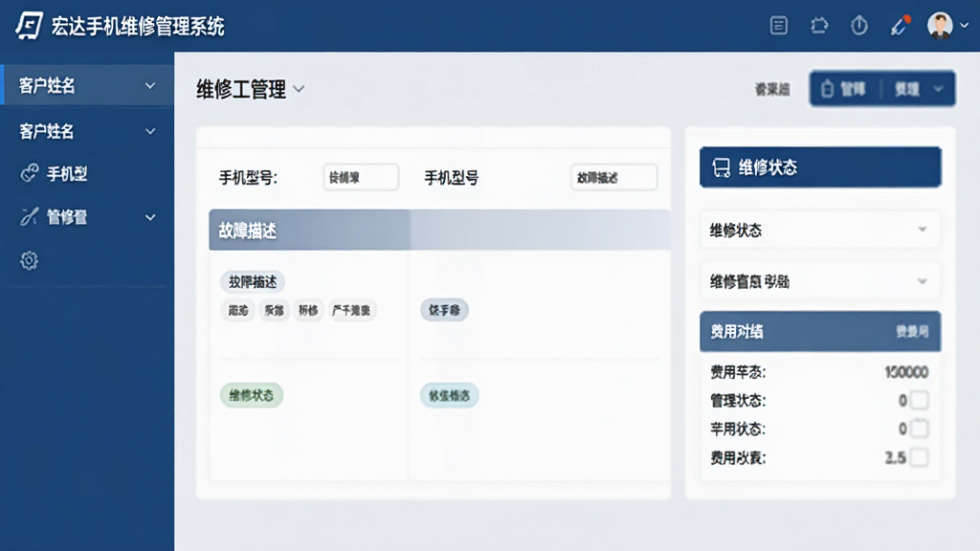Focus the input beside the 手机型号: label
Image resolution: width=980 pixels, height=551 pixels.
[x=361, y=177]
